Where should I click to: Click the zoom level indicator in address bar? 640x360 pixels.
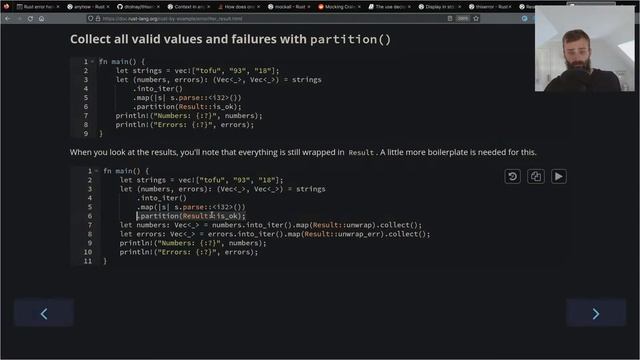[462, 19]
